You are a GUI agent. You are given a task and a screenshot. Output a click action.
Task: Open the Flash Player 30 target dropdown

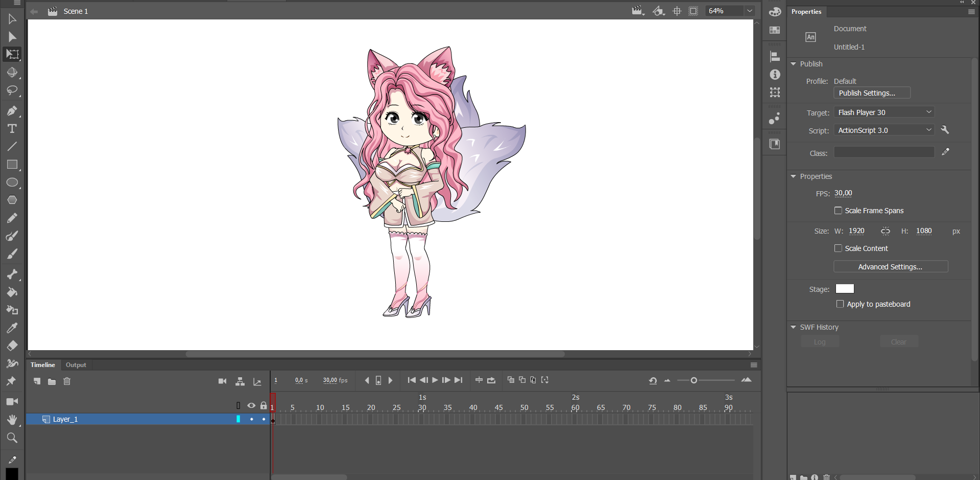(x=884, y=112)
